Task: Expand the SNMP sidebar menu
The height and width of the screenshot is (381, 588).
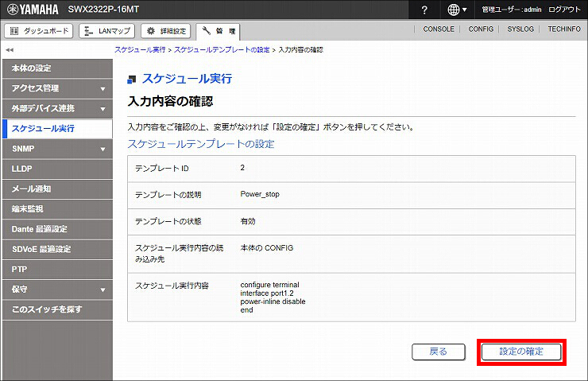Action: pos(57,149)
